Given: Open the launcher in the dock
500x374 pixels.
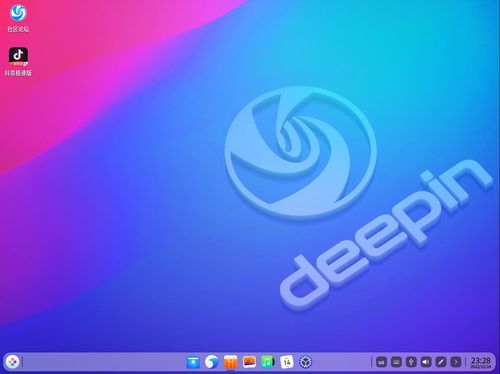Looking at the screenshot, I should (x=13, y=362).
